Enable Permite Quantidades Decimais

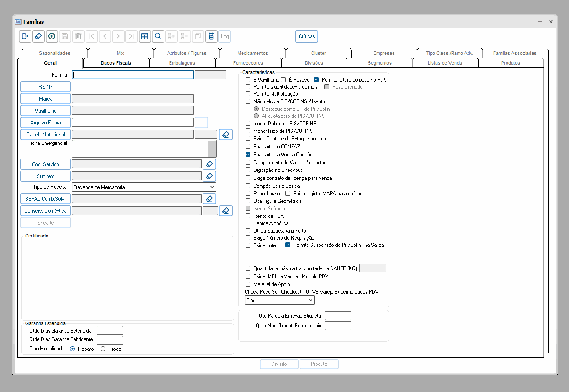[248, 87]
